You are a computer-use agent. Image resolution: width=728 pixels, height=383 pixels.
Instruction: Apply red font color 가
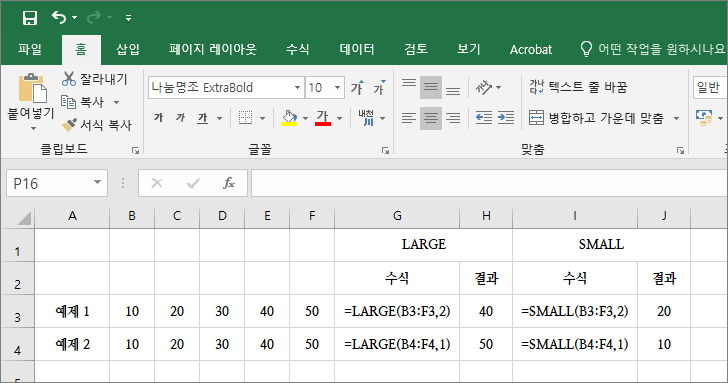[x=323, y=118]
